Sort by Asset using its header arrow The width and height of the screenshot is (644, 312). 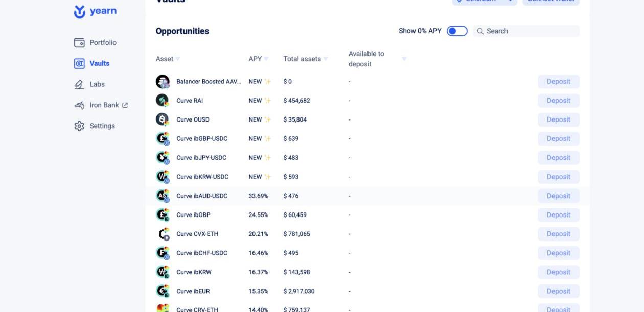(x=178, y=59)
